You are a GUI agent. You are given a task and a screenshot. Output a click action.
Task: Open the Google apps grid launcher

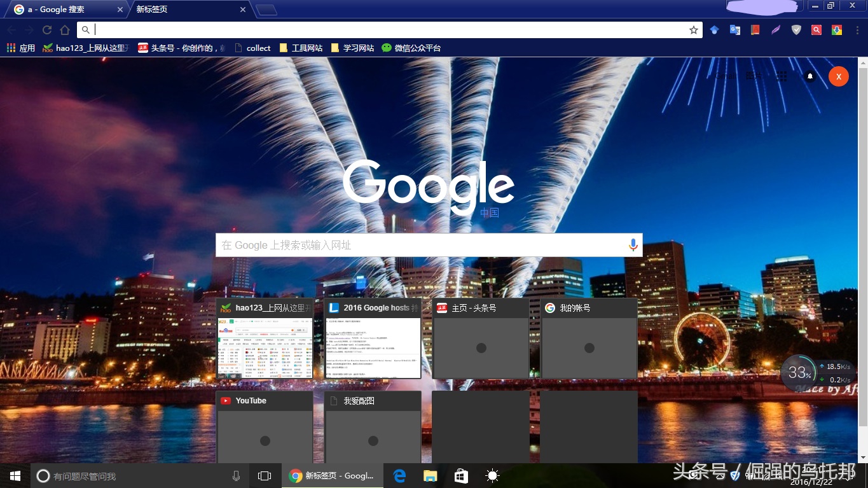782,76
